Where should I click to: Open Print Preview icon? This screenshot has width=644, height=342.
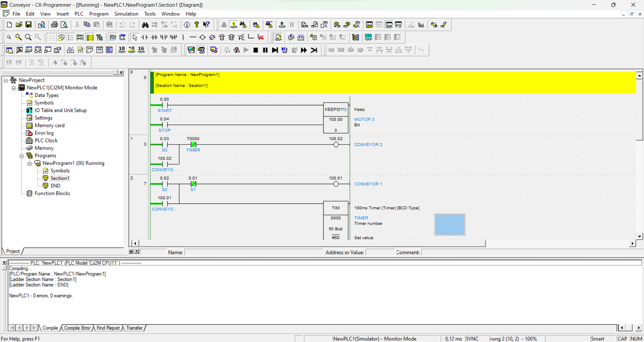click(64, 25)
